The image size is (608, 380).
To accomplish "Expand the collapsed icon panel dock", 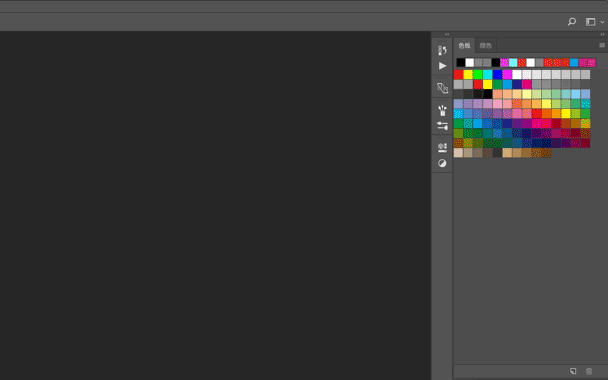I will 447,35.
